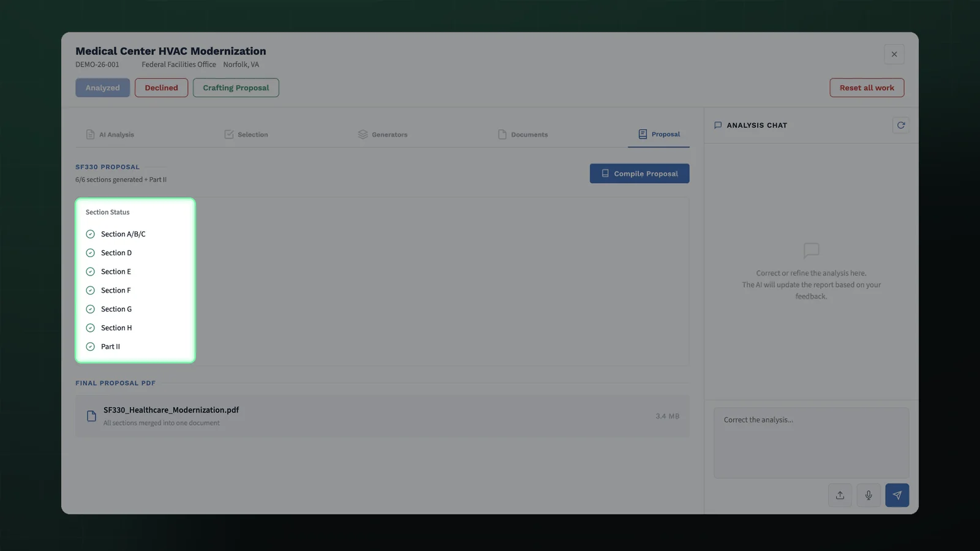Click Reset all work button

(x=867, y=88)
